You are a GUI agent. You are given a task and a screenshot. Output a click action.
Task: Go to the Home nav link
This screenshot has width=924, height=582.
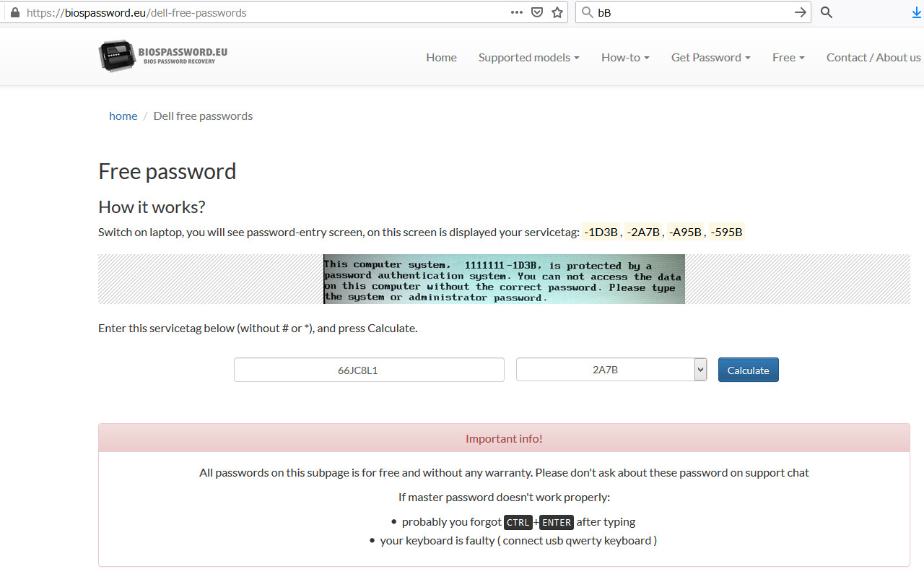pyautogui.click(x=441, y=57)
